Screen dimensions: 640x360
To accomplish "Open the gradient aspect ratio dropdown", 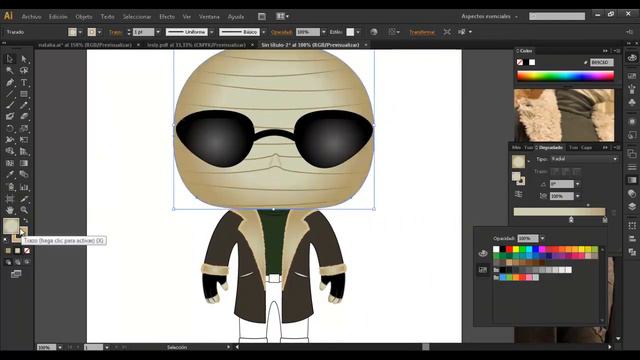I will point(578,196).
